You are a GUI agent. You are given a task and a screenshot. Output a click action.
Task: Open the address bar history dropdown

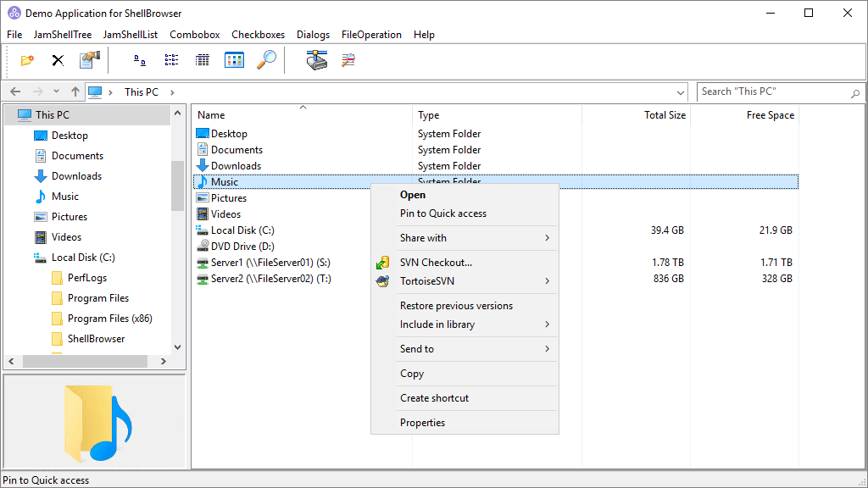tap(682, 92)
